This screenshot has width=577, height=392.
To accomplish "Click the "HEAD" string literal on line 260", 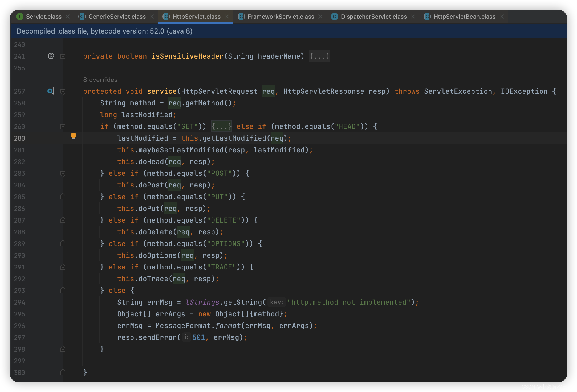I will (x=347, y=126).
